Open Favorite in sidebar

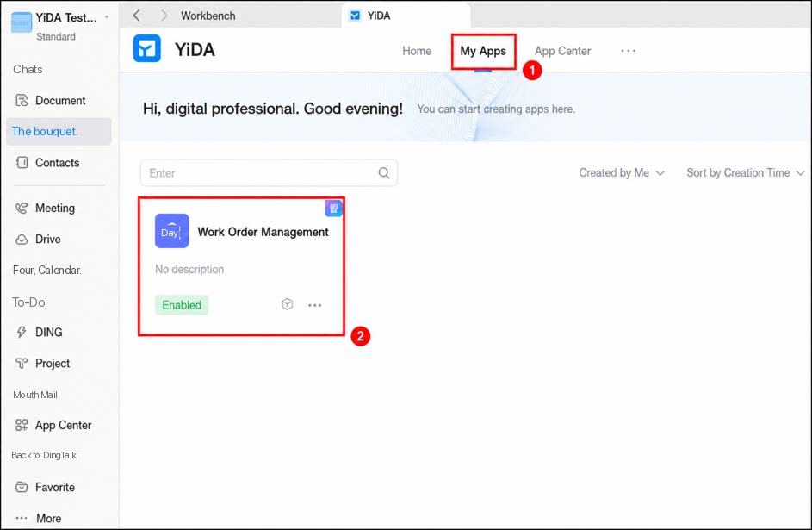(x=45, y=487)
